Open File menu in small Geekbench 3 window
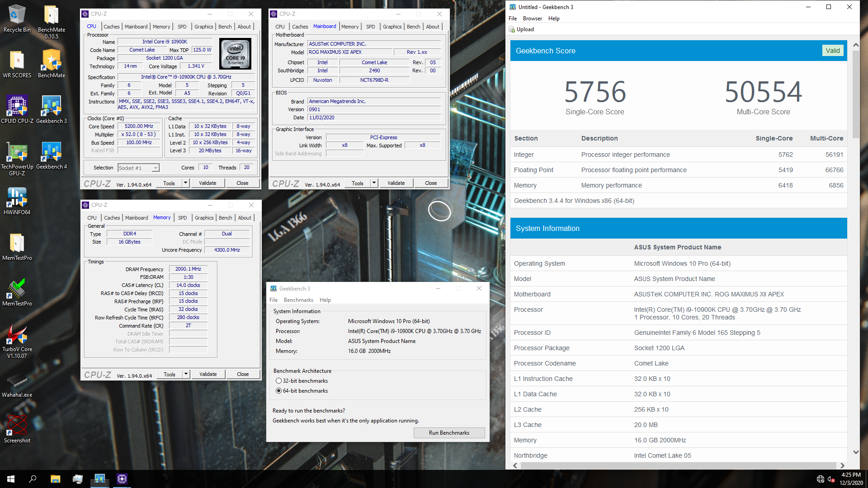The image size is (868, 488). pyautogui.click(x=274, y=300)
